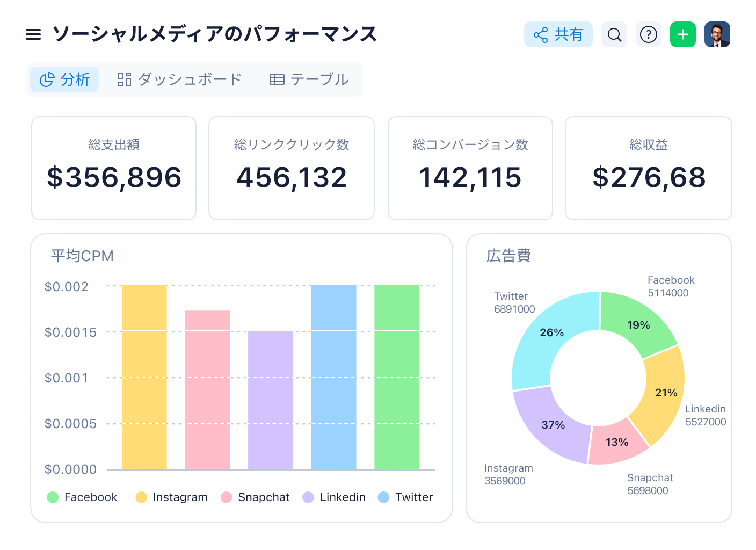The width and height of the screenshot is (756, 550).
Task: Open help via the question mark icon
Action: click(649, 34)
